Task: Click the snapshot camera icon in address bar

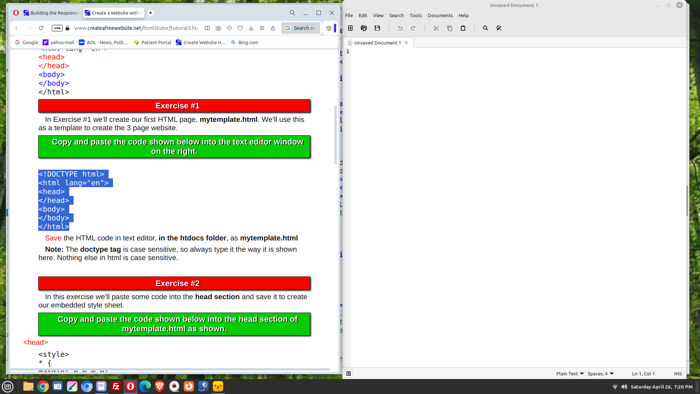Action: tap(218, 28)
